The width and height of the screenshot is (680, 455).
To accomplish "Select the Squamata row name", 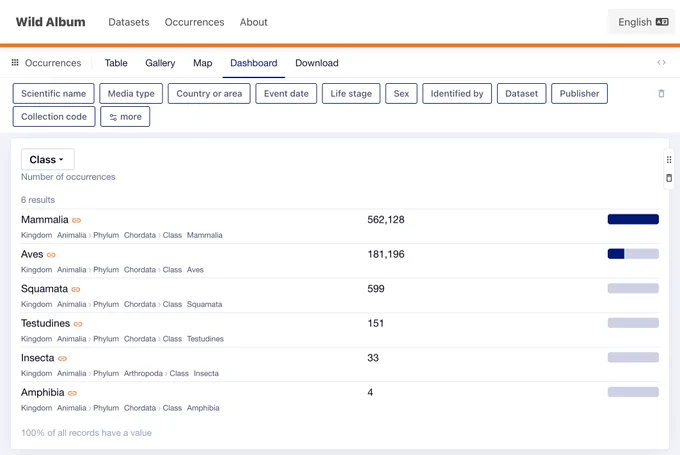I will 44,289.
